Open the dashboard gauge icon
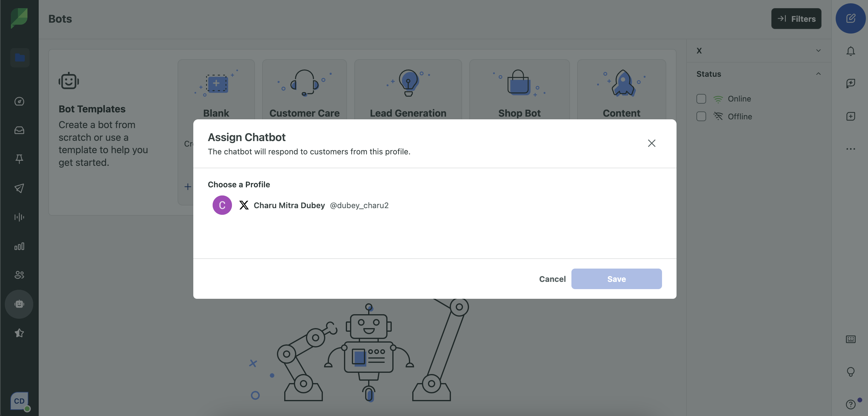This screenshot has height=416, width=868. click(x=19, y=101)
